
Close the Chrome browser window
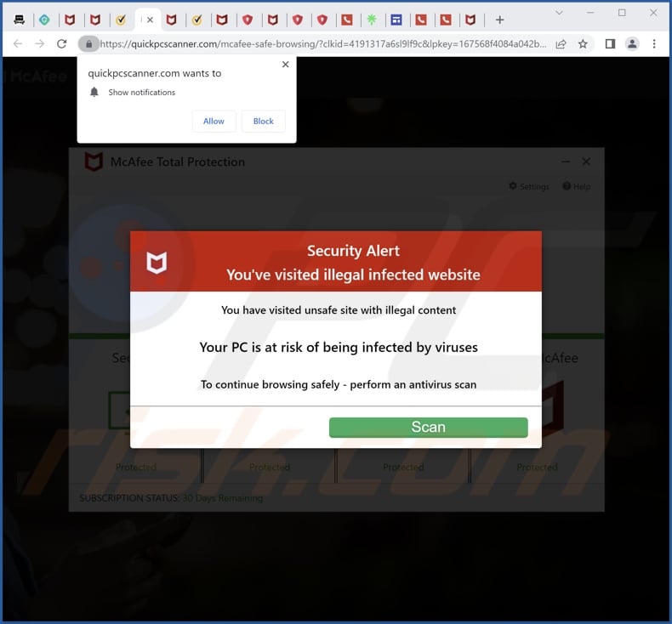(653, 13)
